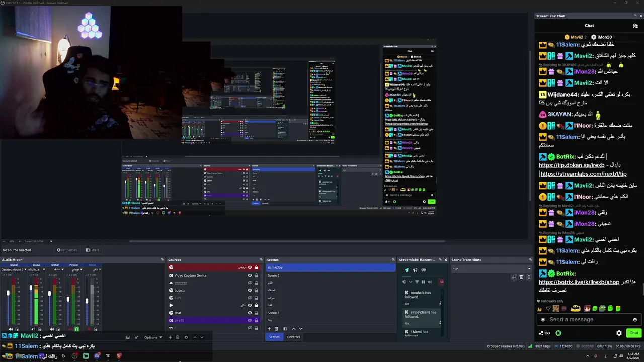Click the green Chat send button
The width and height of the screenshot is (644, 362).
coord(633,333)
